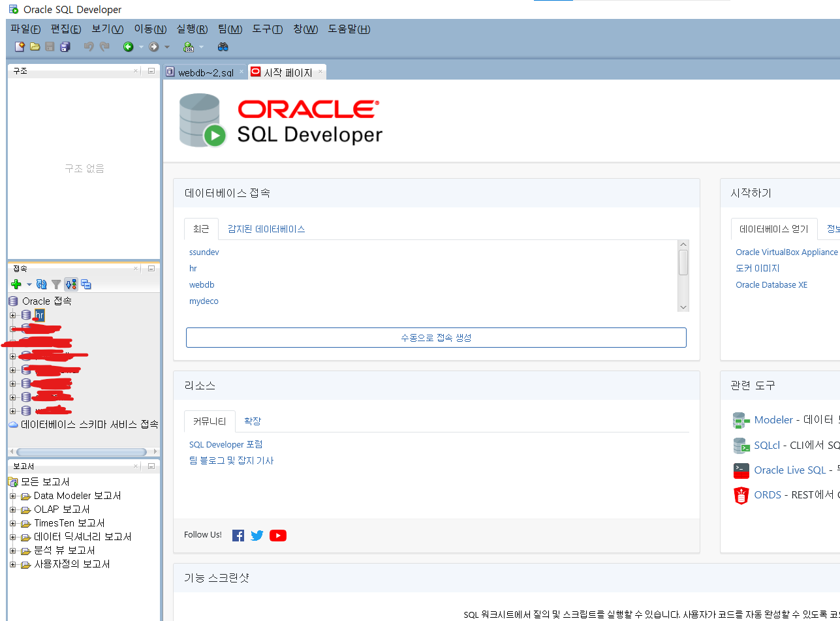Viewport: 840px width, 621px height.
Task: Open the SQL Worksheet toolbar icon
Action: point(189,47)
